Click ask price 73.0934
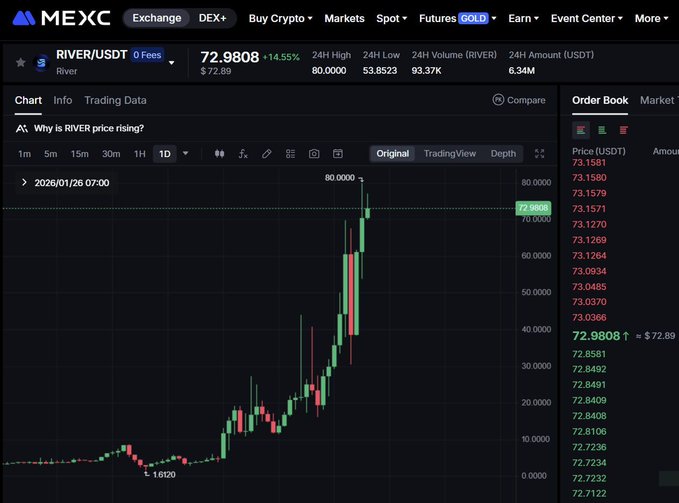 click(589, 271)
